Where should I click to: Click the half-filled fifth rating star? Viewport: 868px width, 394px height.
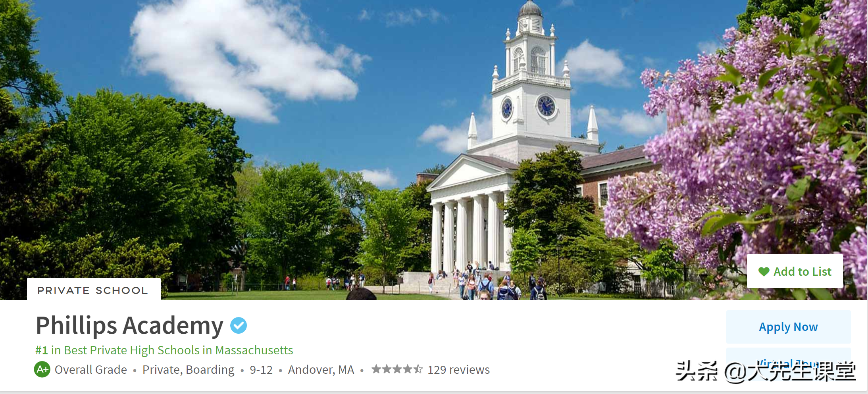click(418, 369)
